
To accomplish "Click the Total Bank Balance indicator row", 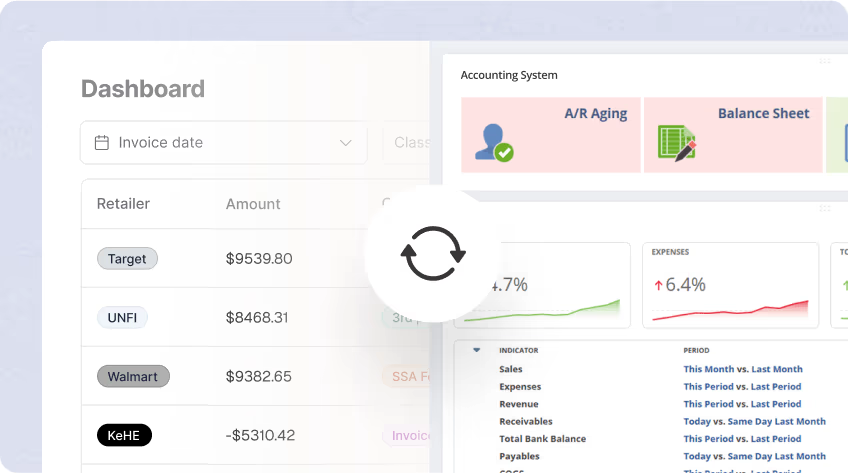I will click(x=542, y=438).
